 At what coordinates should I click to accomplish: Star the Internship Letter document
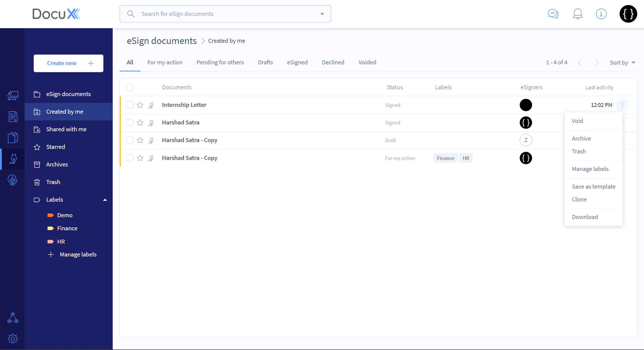(140, 105)
